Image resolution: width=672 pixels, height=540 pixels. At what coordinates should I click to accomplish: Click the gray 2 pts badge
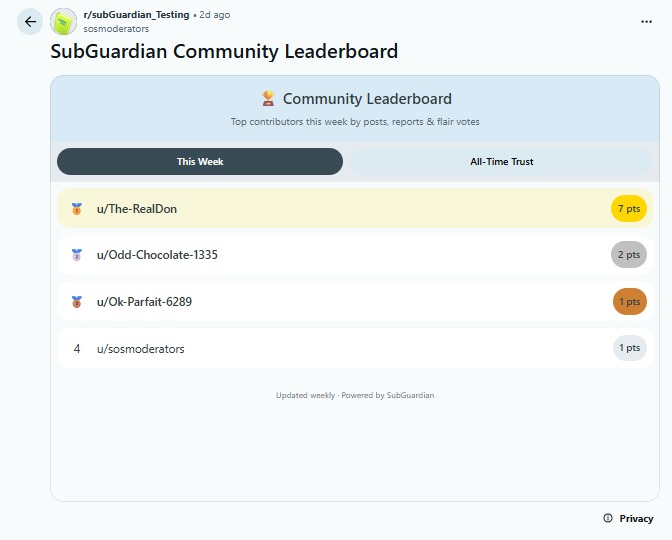coord(629,255)
